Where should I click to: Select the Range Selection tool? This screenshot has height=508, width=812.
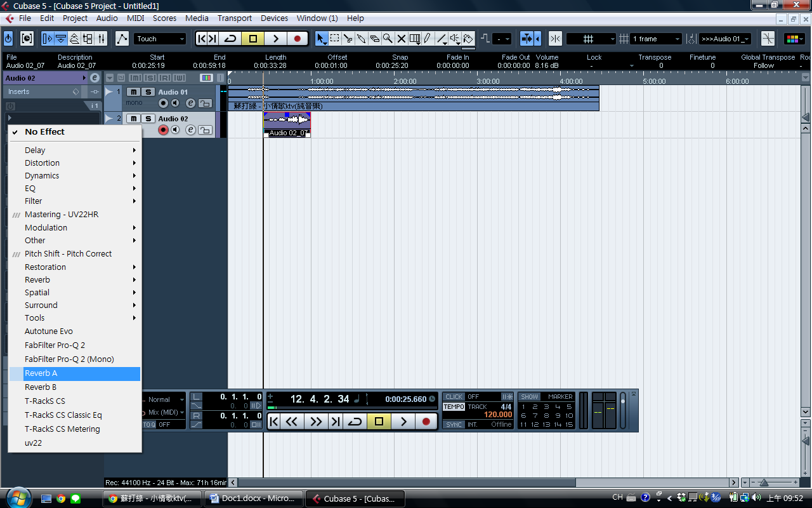click(335, 39)
